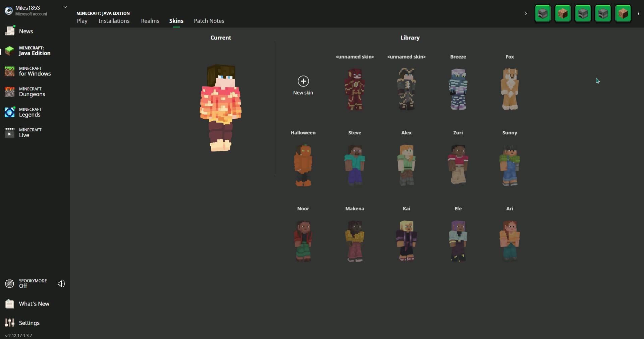Click the speaker sound icon
644x339 pixels.
61,284
